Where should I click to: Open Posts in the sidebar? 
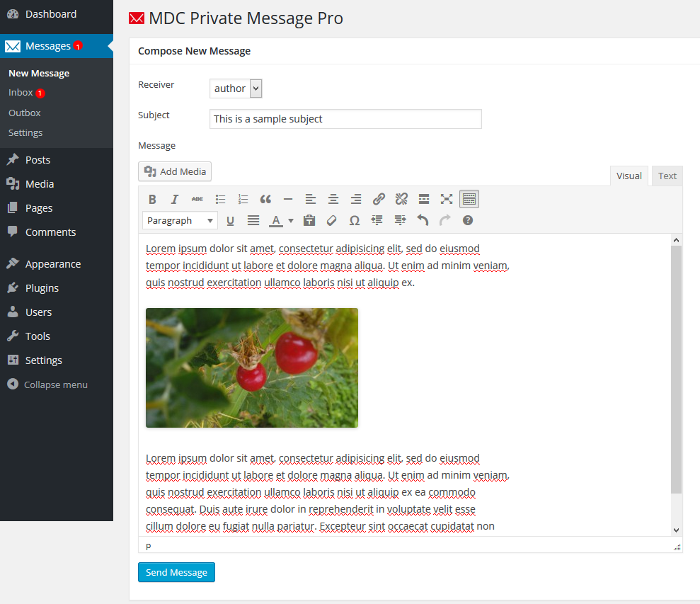56,160
